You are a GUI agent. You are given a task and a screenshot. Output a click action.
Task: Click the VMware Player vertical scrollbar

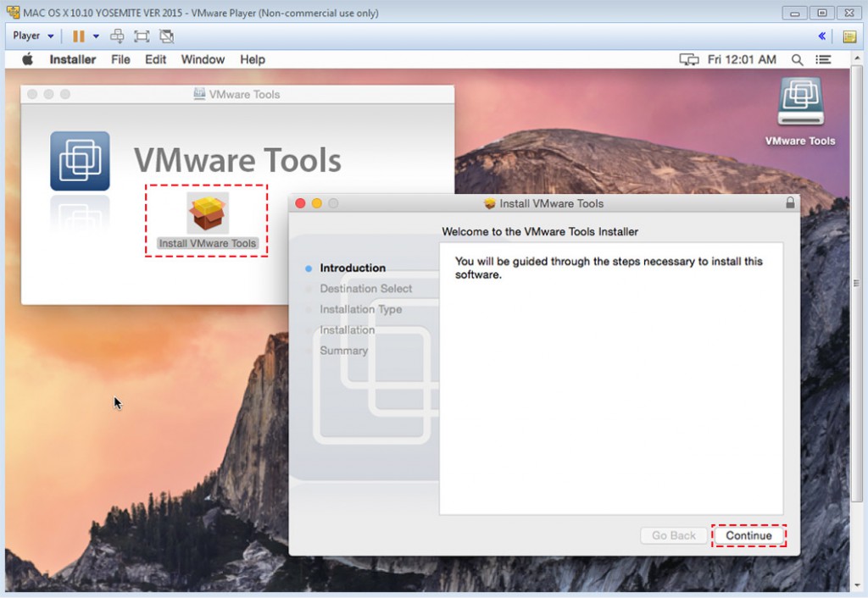(x=857, y=282)
